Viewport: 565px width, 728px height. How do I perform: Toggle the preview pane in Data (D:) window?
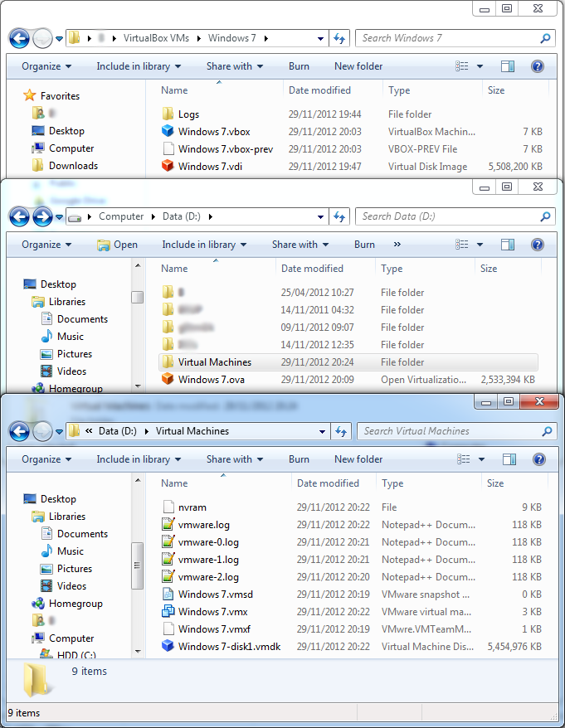tap(508, 245)
